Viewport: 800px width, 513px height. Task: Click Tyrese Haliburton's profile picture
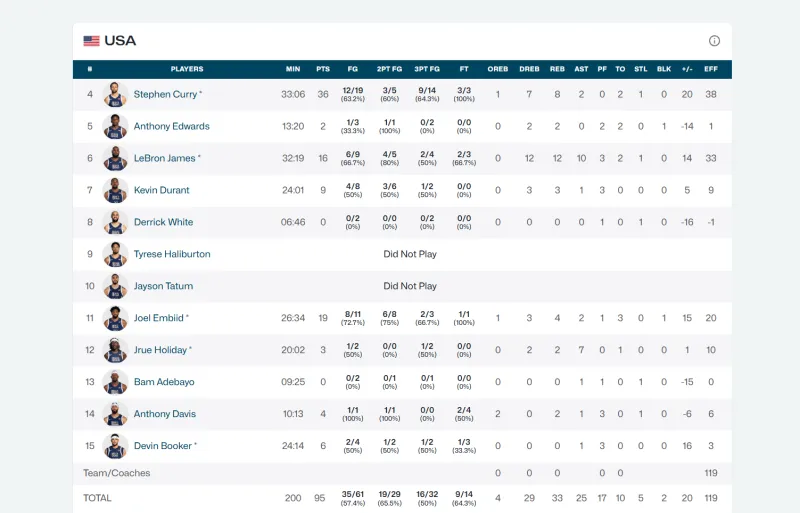[115, 254]
